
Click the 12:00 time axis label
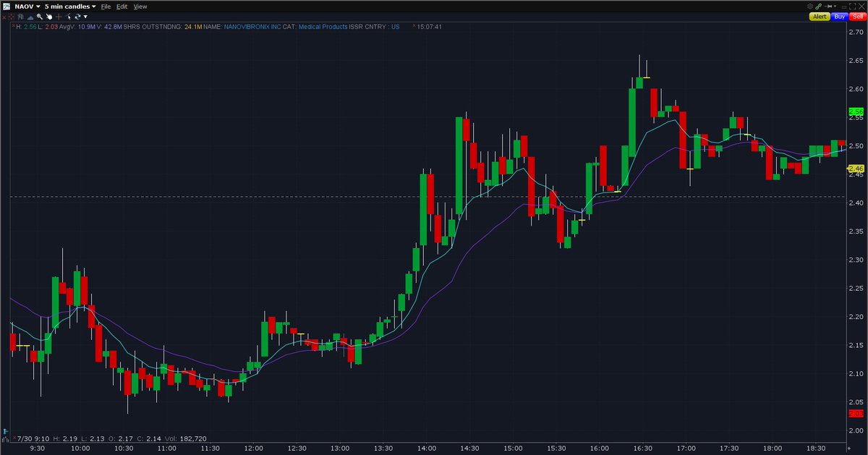254,448
